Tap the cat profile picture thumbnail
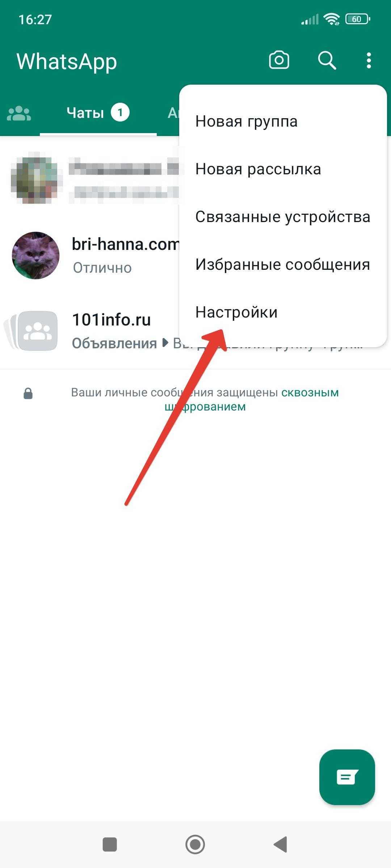This screenshot has width=391, height=868. point(35,255)
